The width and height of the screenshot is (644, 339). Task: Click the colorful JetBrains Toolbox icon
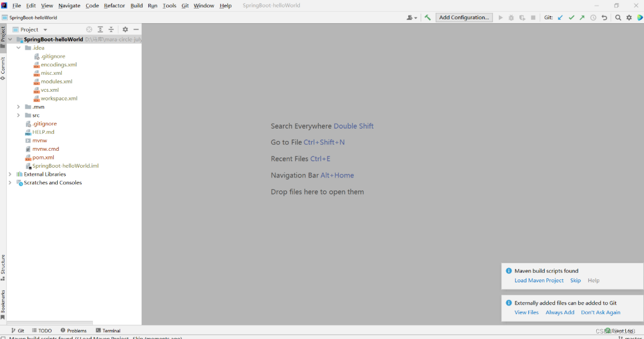(x=640, y=18)
